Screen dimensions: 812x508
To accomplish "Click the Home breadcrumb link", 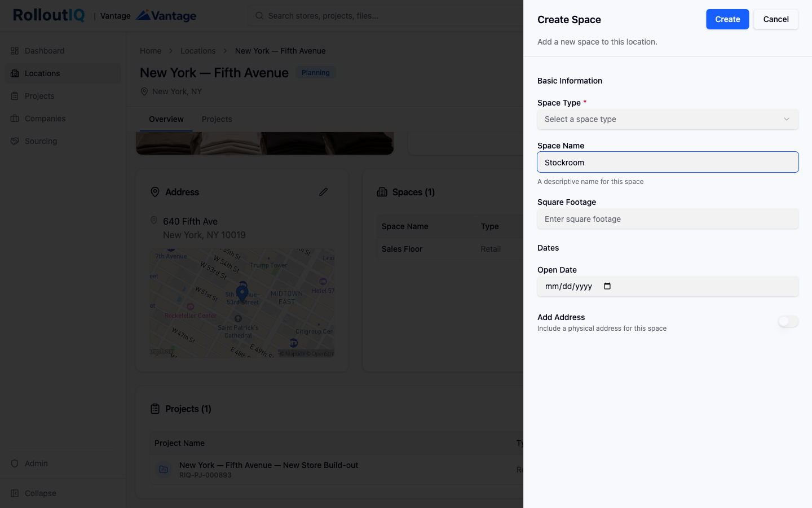I will 151,51.
